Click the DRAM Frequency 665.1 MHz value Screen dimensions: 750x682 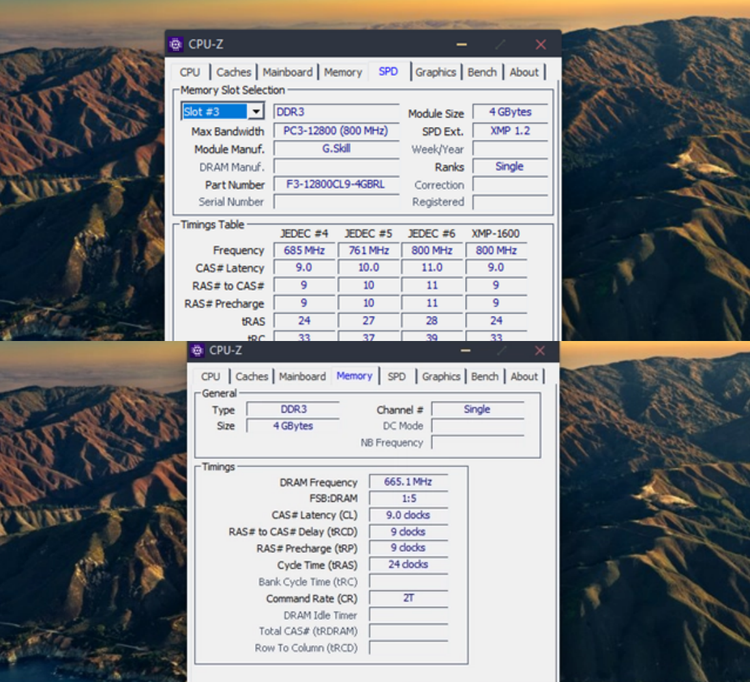[408, 482]
